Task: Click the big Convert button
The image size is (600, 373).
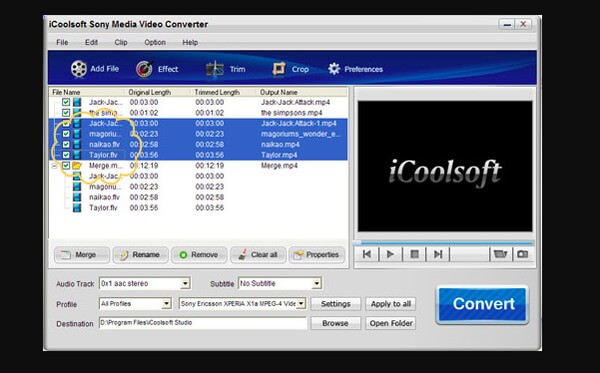Action: point(483,304)
